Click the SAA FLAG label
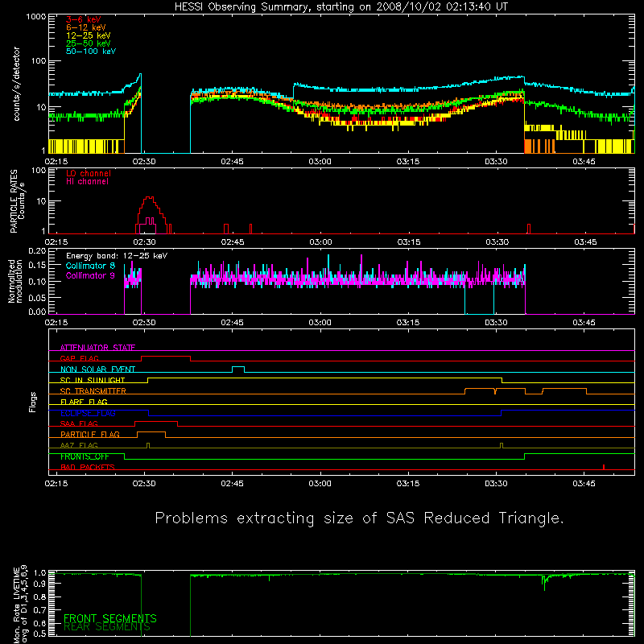 click(x=79, y=423)
